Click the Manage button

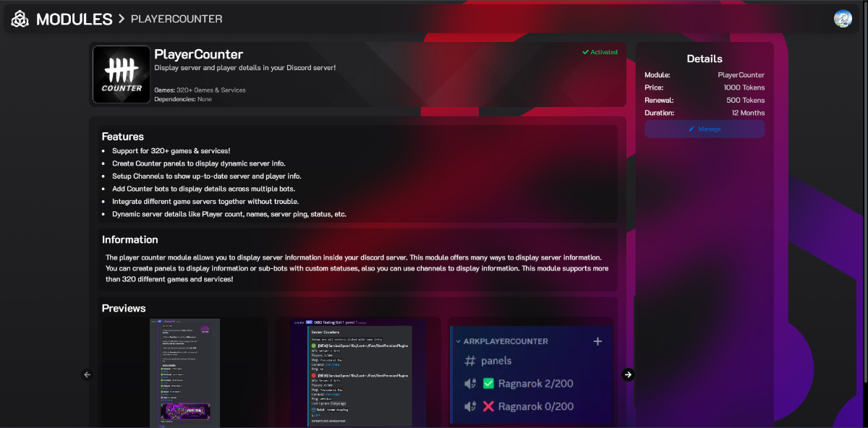[x=705, y=129]
